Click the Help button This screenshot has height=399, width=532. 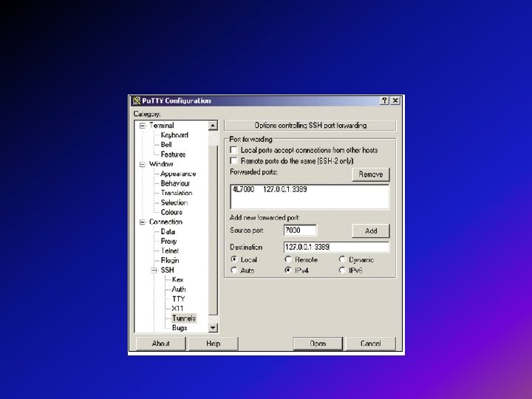click(214, 344)
